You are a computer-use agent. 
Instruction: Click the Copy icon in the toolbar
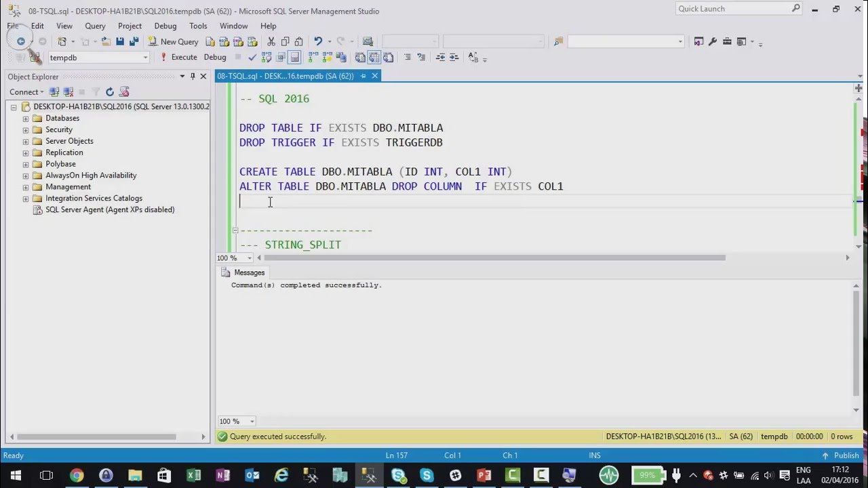[x=285, y=41]
